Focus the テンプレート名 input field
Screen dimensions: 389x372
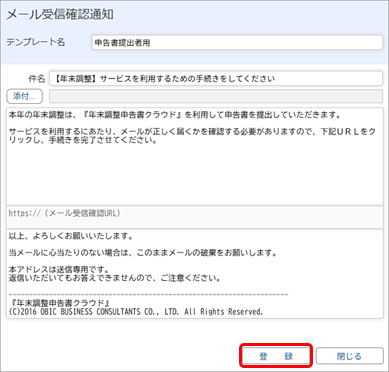[x=237, y=43]
